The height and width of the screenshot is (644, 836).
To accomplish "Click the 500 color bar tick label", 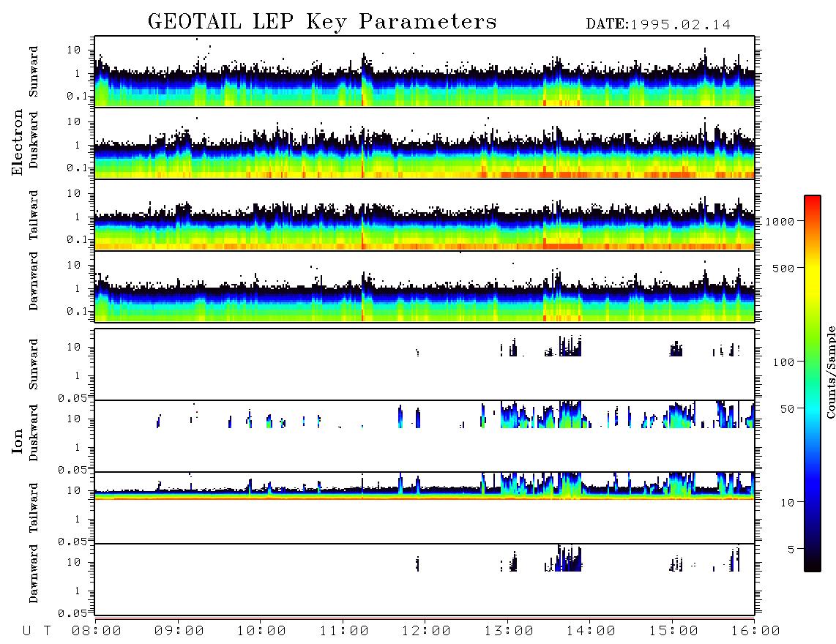I will (784, 268).
